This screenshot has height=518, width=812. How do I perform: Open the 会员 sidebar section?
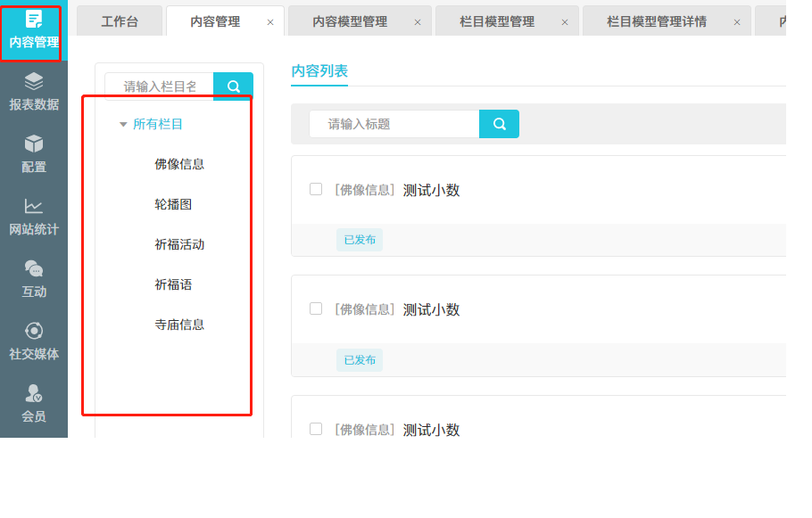[x=34, y=404]
